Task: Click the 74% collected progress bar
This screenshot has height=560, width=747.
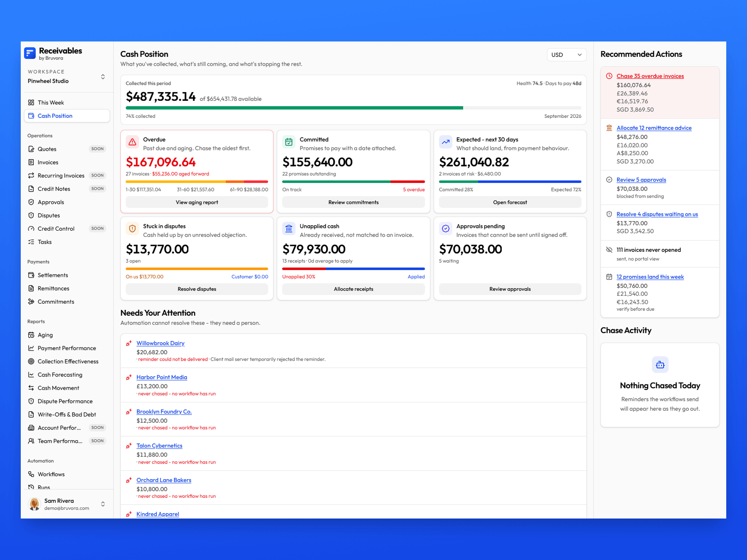Action: 354,108
